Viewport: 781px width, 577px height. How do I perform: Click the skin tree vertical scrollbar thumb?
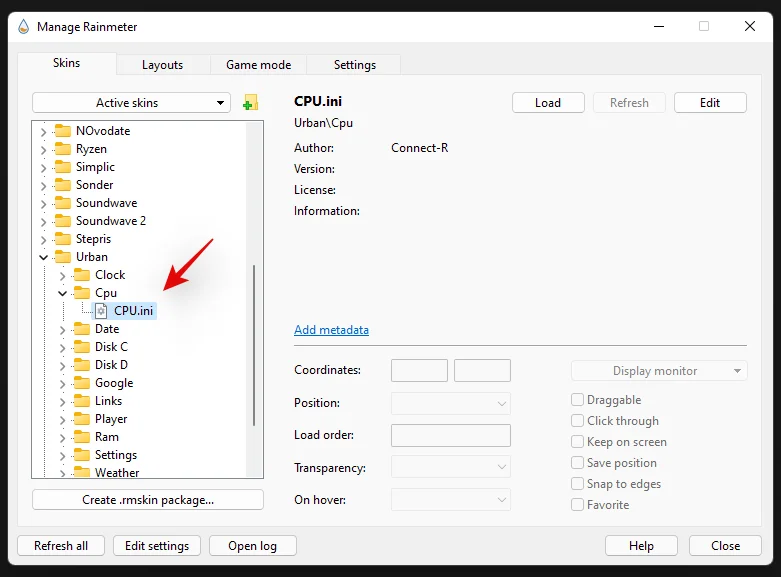click(254, 345)
